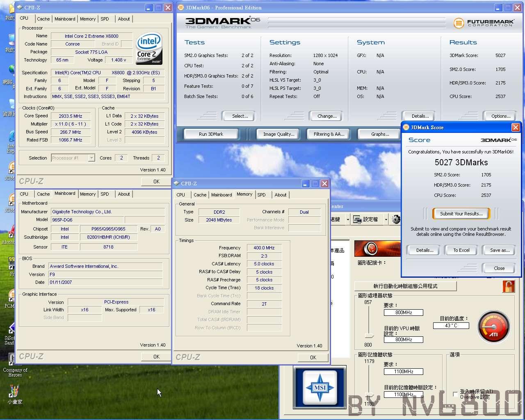Open the Company of Heroes desktop icon
525x420 pixels.
click(15, 365)
